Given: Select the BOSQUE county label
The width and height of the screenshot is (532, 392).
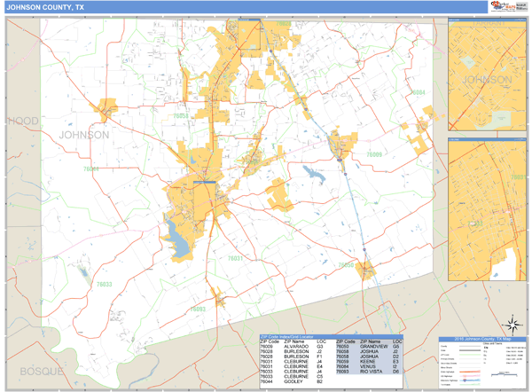Looking at the screenshot, I should 42,372.
